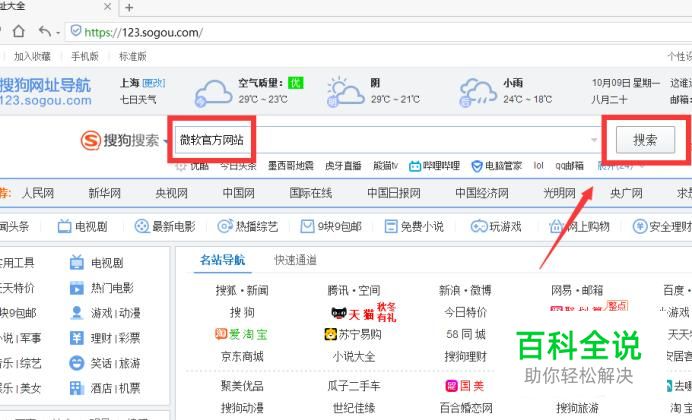
Task: Click 熊猫tv hot search link
Action: coord(385,166)
